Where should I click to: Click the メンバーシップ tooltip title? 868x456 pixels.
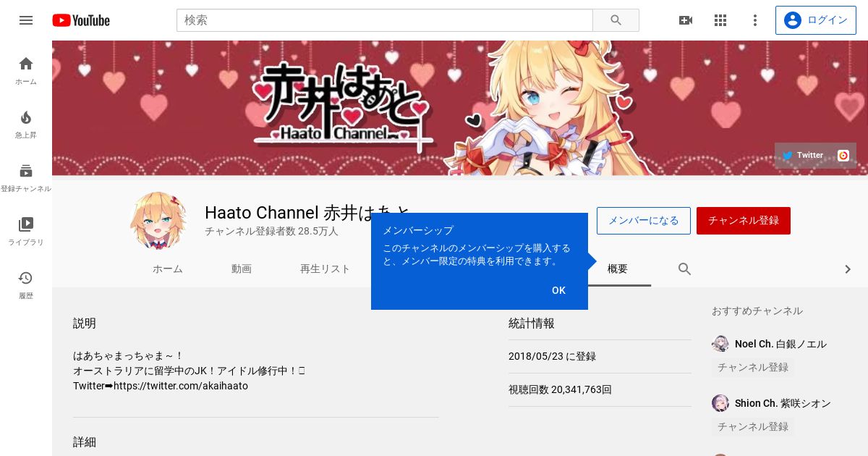pos(418,230)
